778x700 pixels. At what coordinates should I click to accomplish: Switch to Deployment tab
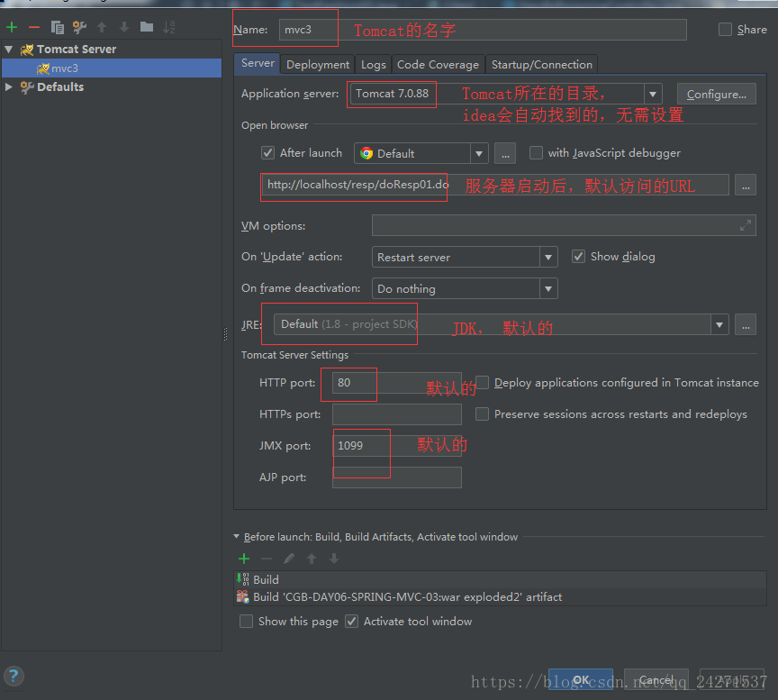318,65
